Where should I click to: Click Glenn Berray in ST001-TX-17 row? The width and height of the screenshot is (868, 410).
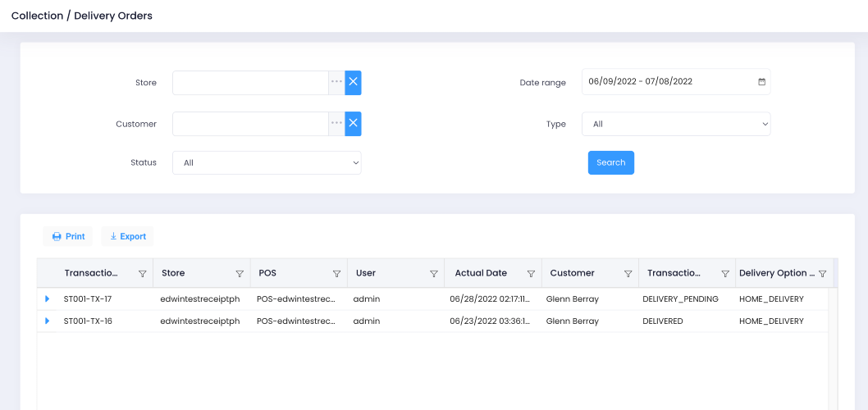click(x=573, y=298)
